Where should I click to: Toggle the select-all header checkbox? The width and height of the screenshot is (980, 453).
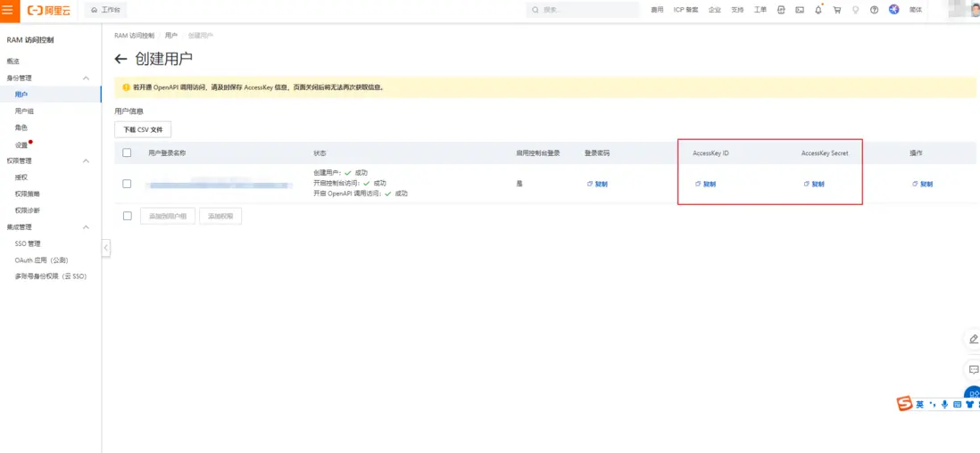pos(127,152)
